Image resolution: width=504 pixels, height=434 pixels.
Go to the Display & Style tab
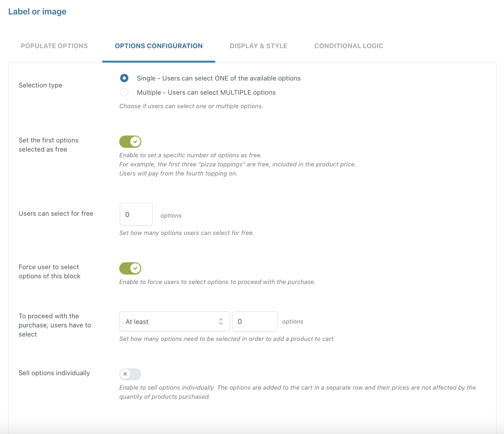(258, 46)
